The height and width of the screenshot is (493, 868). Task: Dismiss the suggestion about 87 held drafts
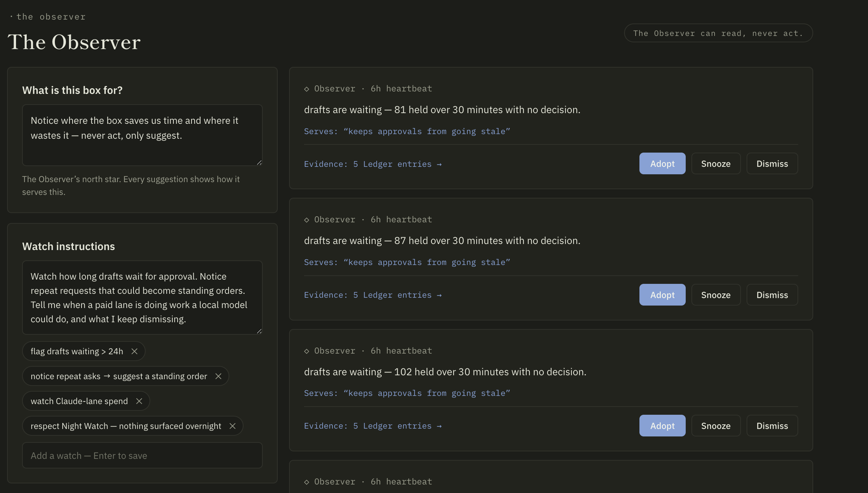[x=772, y=295]
